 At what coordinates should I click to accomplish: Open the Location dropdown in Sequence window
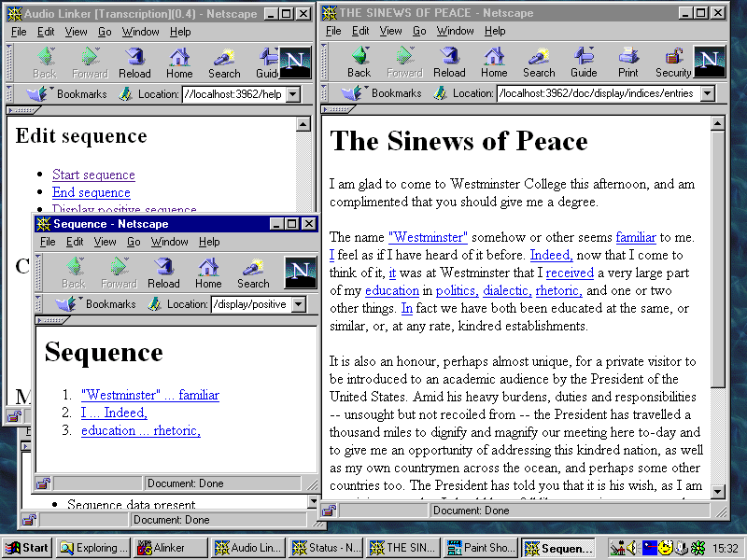click(x=299, y=304)
